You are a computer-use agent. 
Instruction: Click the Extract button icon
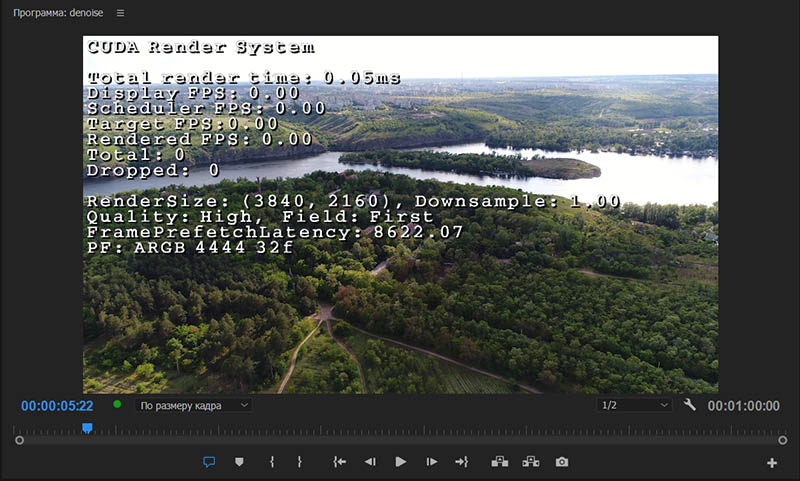pos(531,462)
